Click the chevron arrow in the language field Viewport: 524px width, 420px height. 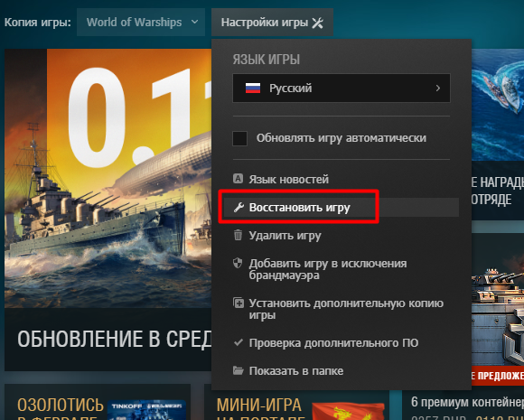click(438, 89)
